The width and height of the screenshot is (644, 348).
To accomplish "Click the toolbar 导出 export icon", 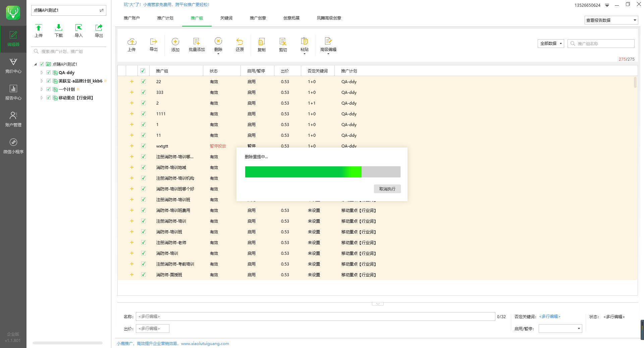I will tap(154, 45).
